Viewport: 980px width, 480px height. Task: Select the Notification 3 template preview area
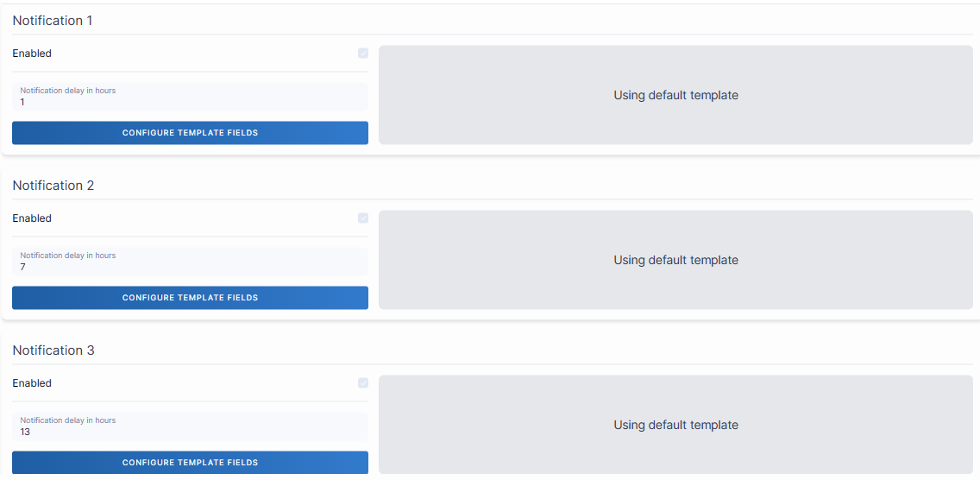[675, 425]
